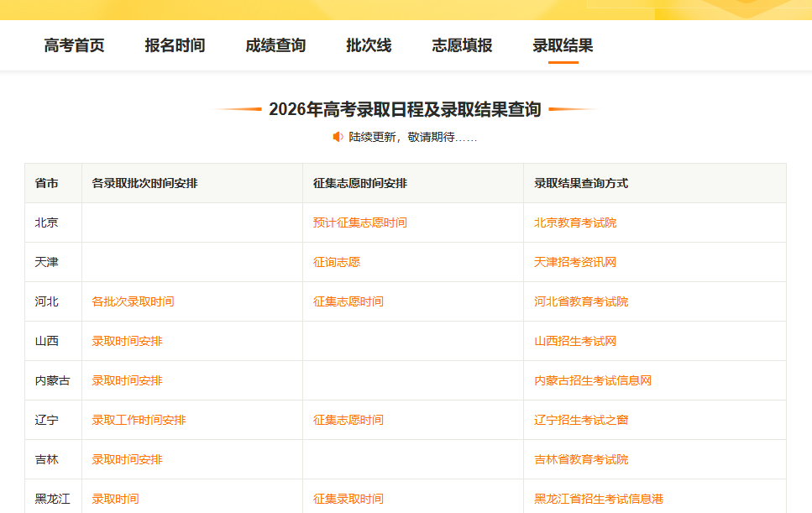Open 录取时间安排 link in 内蒙古 row
Image resolution: width=812 pixels, height=513 pixels.
tap(128, 380)
